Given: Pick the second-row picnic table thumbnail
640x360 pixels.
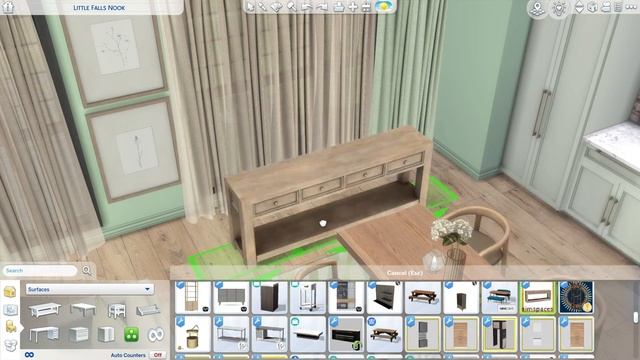Looking at the screenshot, I should [384, 334].
